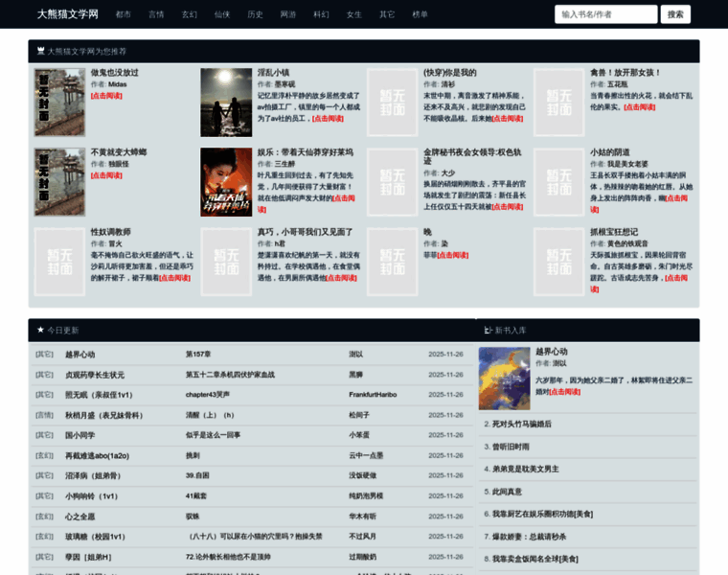The image size is (728, 575).
Task: Open 照无眠（亲叔侄1v1） in update list
Action: (99, 395)
